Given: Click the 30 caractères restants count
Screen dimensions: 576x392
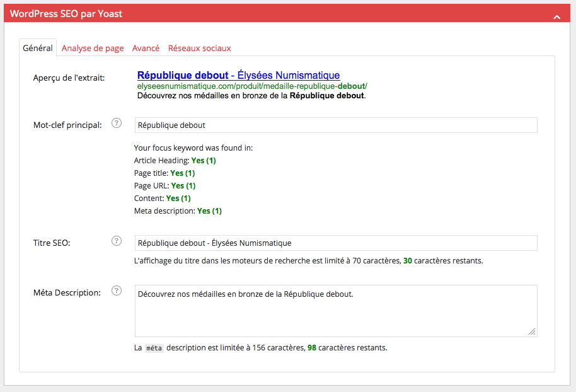Looking at the screenshot, I should pos(407,261).
